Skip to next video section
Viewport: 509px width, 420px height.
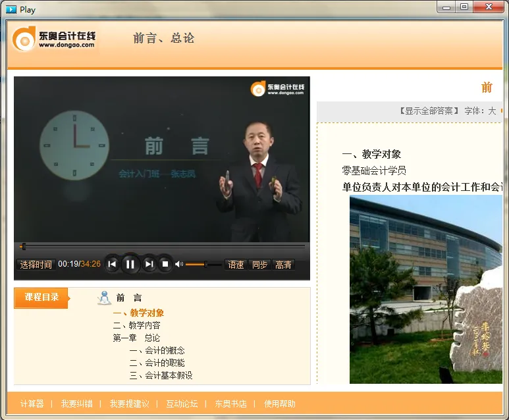point(149,264)
